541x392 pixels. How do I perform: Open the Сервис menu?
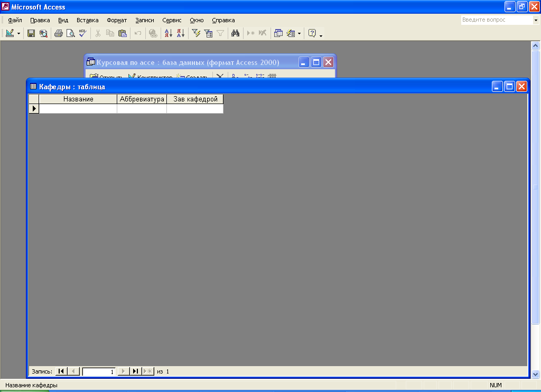click(172, 20)
